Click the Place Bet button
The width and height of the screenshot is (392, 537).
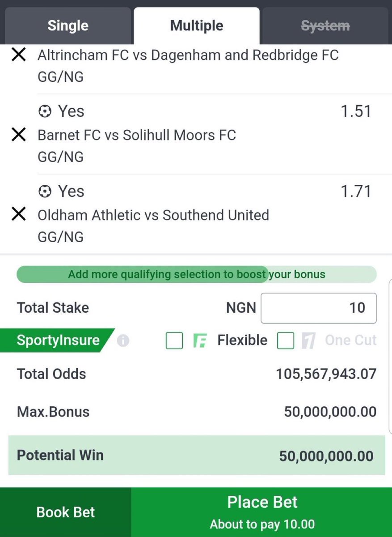[x=262, y=512]
